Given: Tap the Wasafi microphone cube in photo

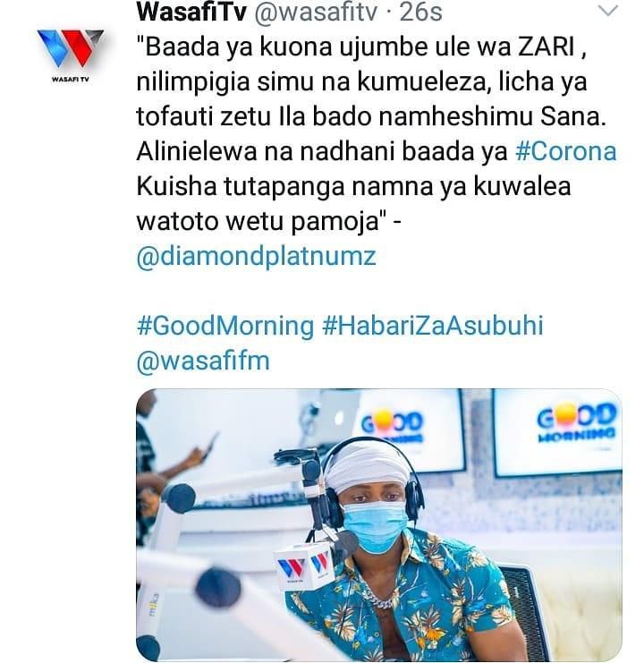Looking at the screenshot, I should pos(305,565).
